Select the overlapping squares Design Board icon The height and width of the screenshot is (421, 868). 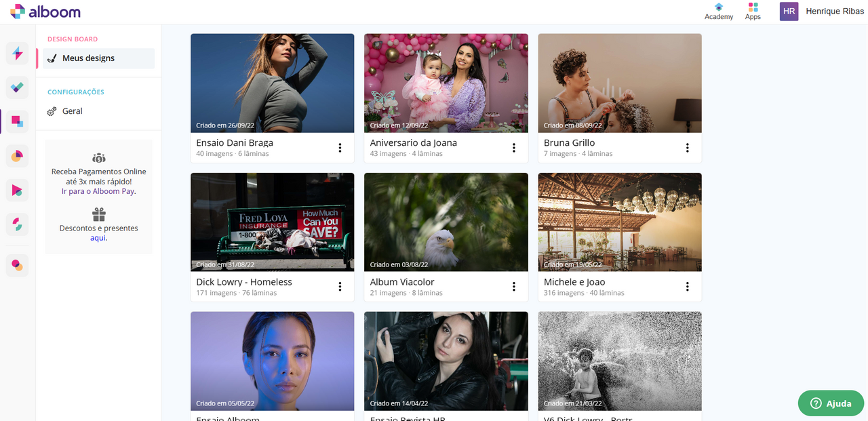click(18, 122)
